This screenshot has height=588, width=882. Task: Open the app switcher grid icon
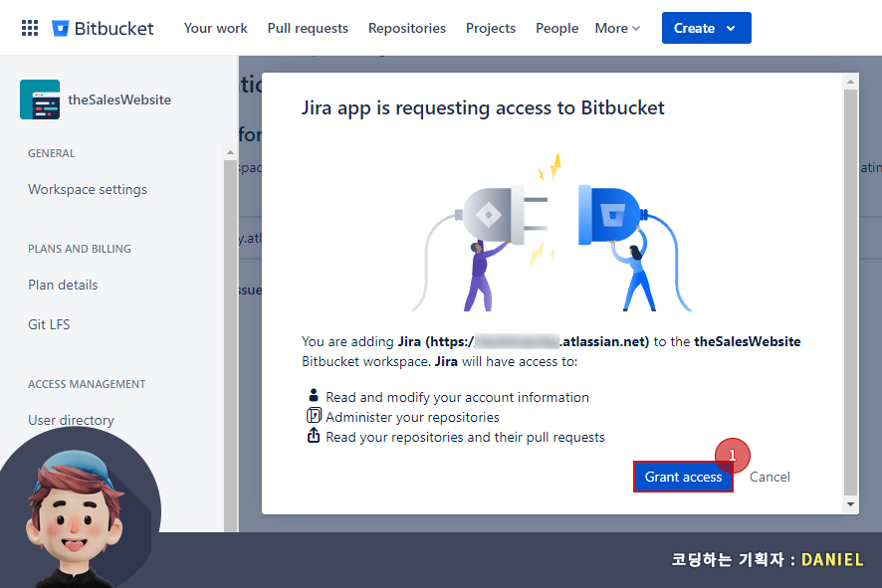coord(30,28)
